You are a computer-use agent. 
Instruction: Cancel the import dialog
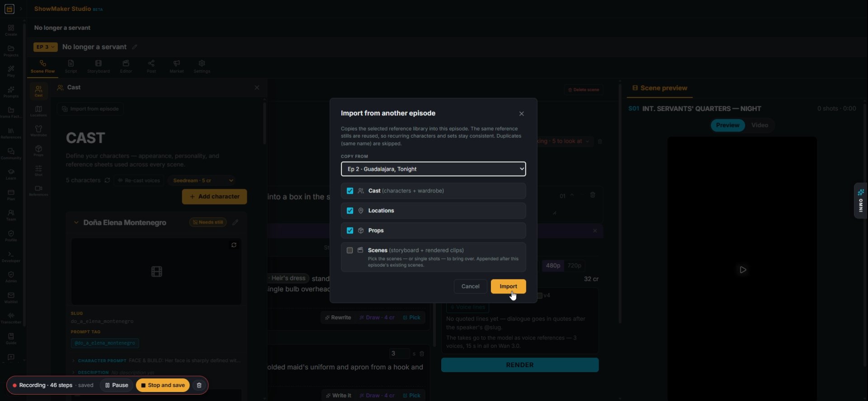470,286
